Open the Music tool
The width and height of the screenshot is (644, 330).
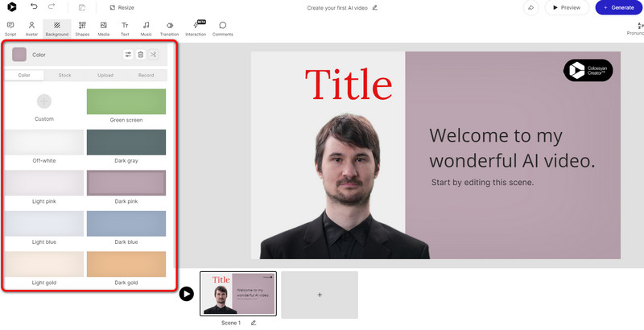coord(146,29)
